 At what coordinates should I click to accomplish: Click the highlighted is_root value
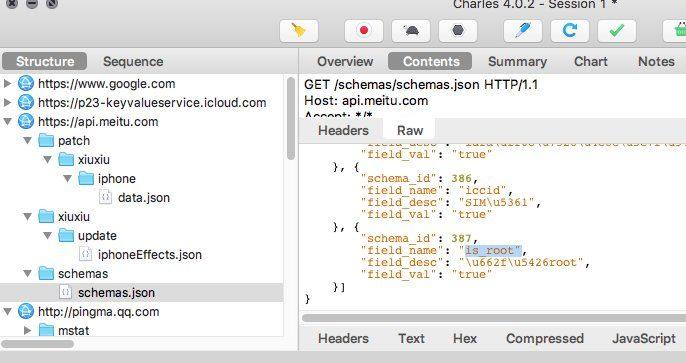point(493,251)
